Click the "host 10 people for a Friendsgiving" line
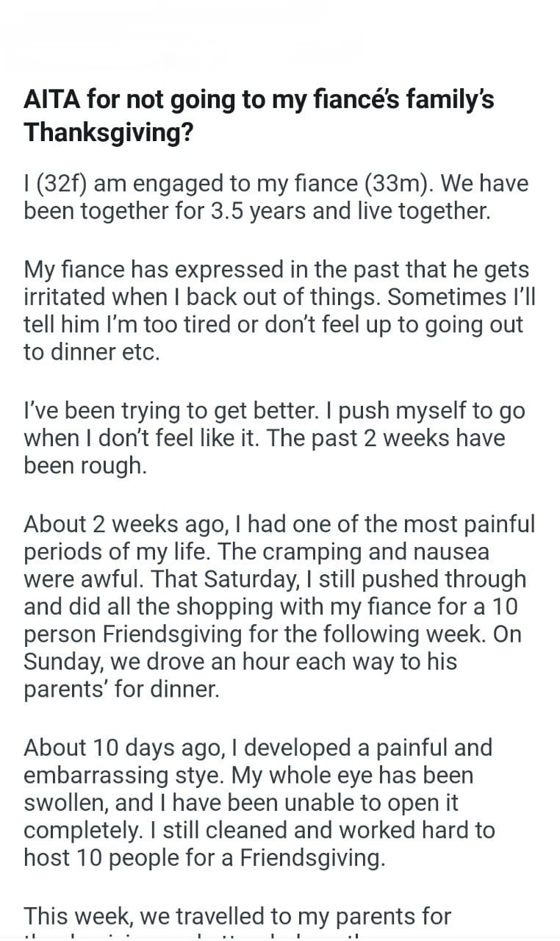This screenshot has width=560, height=941. pyautogui.click(x=204, y=858)
